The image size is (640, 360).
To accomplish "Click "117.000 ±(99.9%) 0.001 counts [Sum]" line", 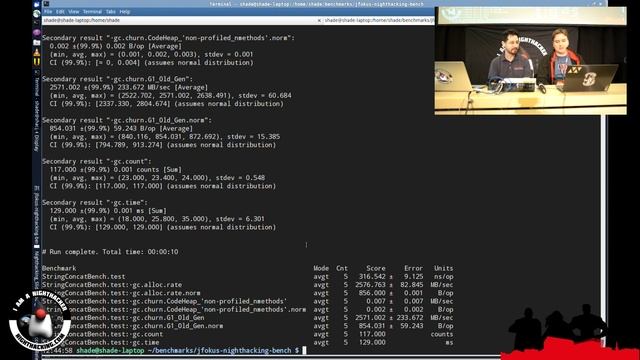I will 116,169.
